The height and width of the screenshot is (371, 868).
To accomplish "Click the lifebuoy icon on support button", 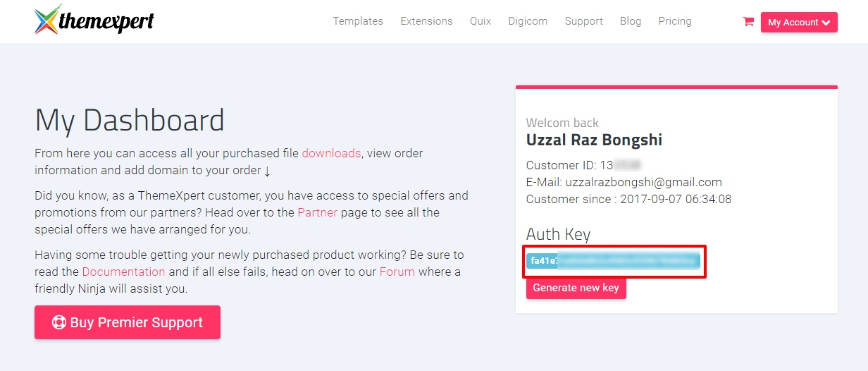I will 58,322.
